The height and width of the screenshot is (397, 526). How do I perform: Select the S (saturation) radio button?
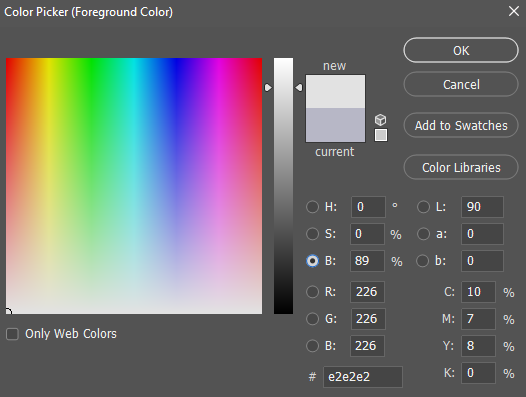pos(312,234)
